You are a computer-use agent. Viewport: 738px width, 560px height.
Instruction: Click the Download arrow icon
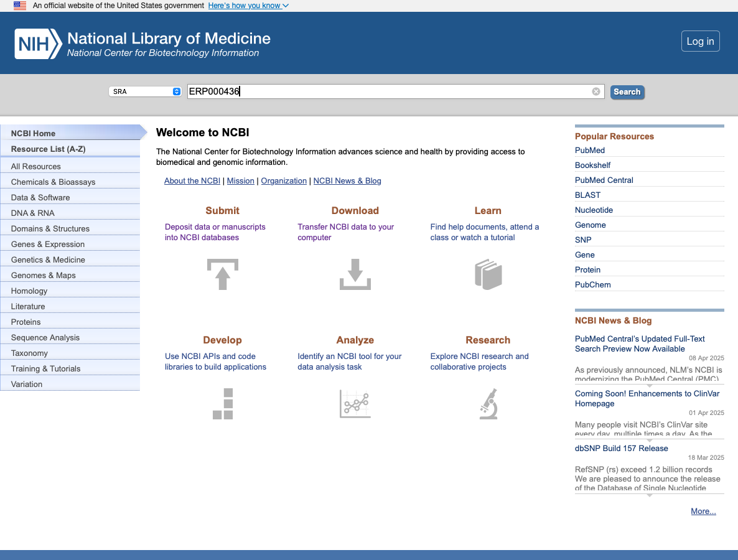[355, 274]
